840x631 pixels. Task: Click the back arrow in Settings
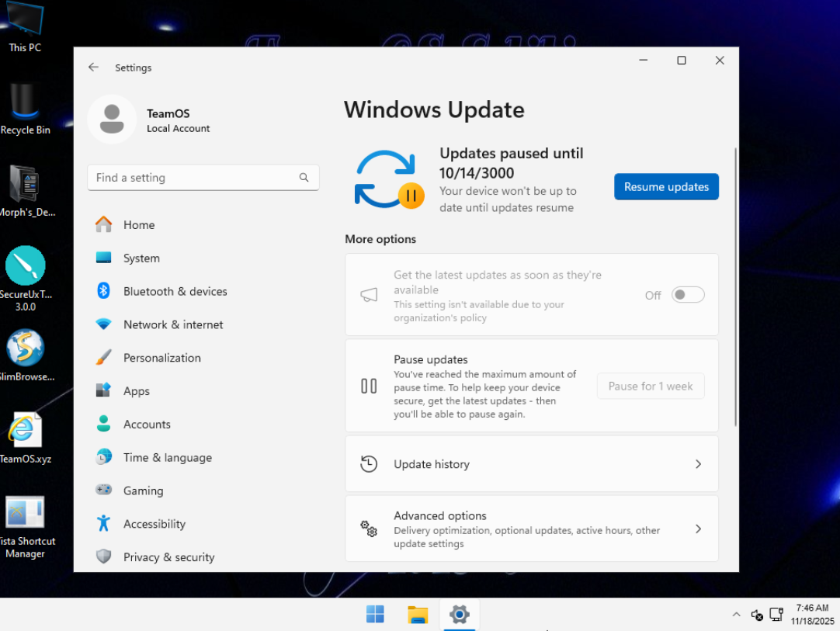click(93, 68)
